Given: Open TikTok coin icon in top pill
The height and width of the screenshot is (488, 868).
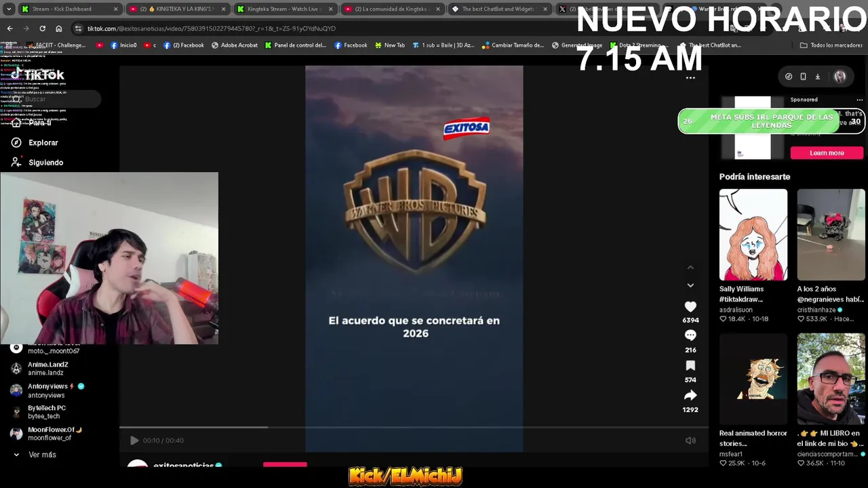Looking at the screenshot, I should tap(788, 77).
